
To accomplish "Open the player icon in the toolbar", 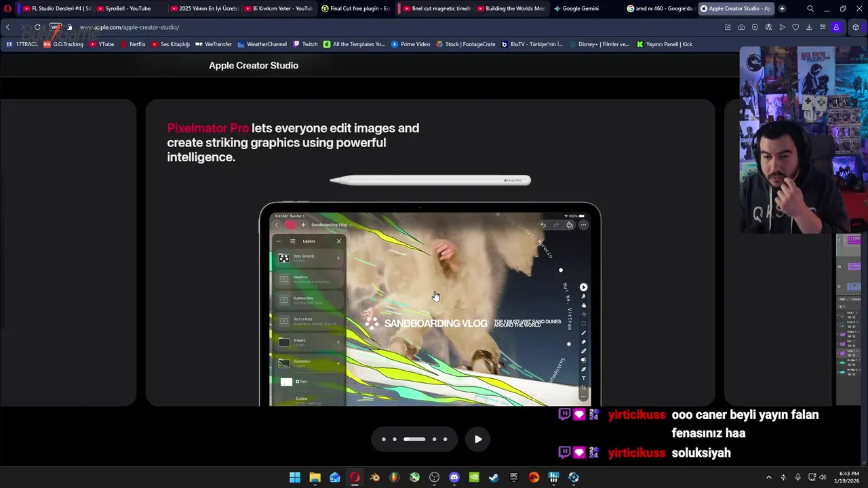I will click(782, 27).
